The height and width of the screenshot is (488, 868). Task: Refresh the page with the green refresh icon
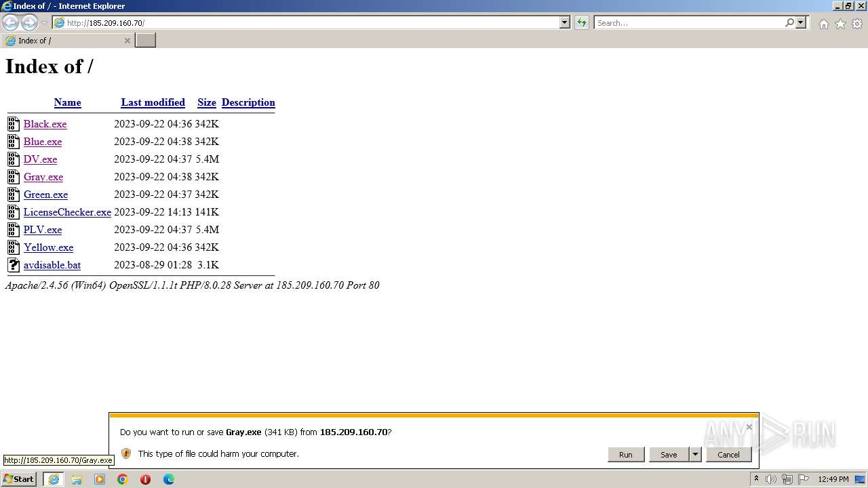(582, 22)
